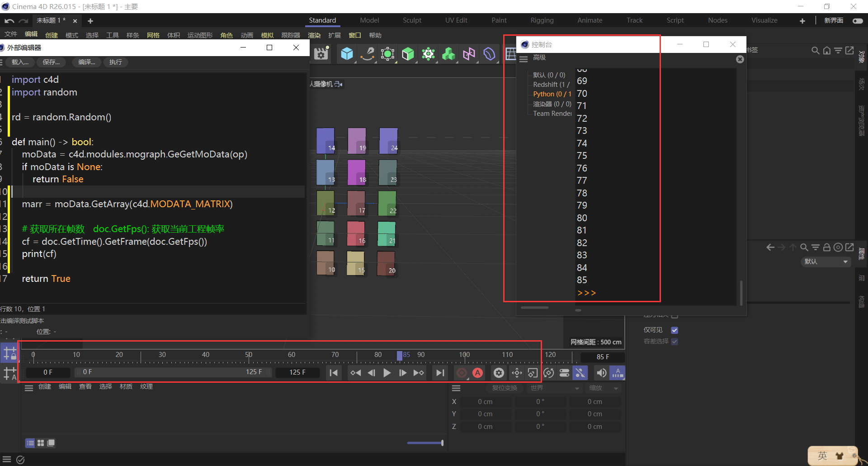Jump to next keyframe
Image resolution: width=868 pixels, height=466 pixels.
click(x=419, y=373)
